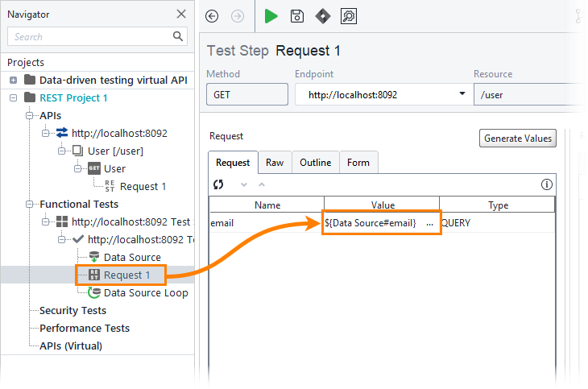Collapse the localhost:8092 test case node
Image resolution: width=588 pixels, height=389 pixels.
click(x=61, y=239)
